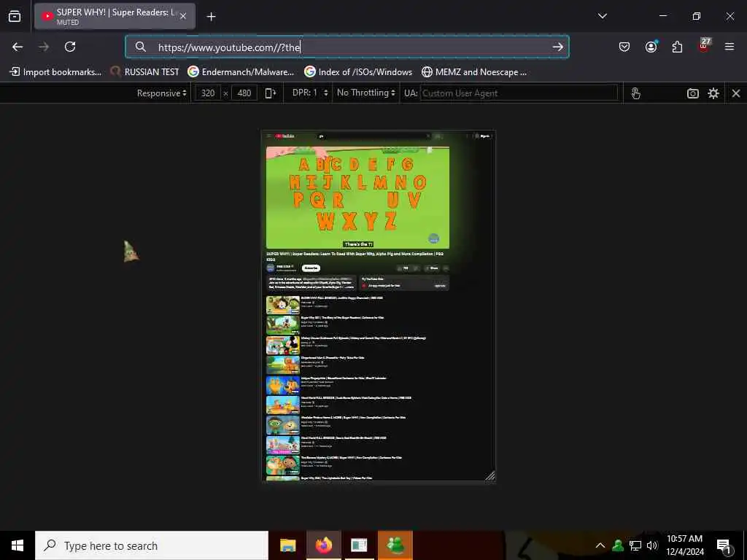This screenshot has width=747, height=560.
Task: Open the network tray icon
Action: coord(635,545)
